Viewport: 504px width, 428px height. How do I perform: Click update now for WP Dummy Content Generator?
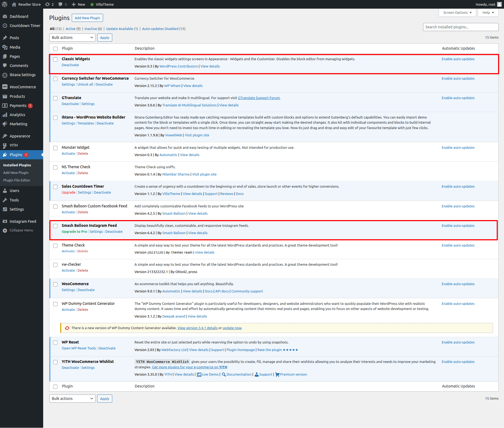[232, 328]
